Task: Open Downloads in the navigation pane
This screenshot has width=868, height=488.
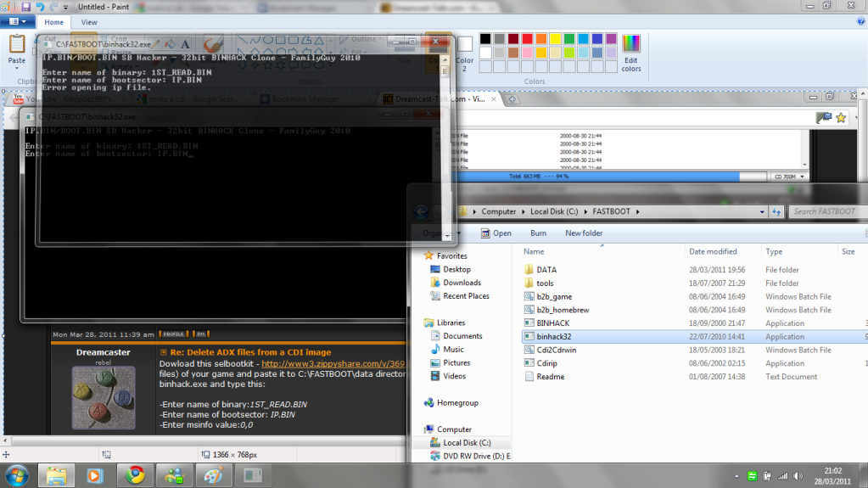Action: (x=462, y=283)
